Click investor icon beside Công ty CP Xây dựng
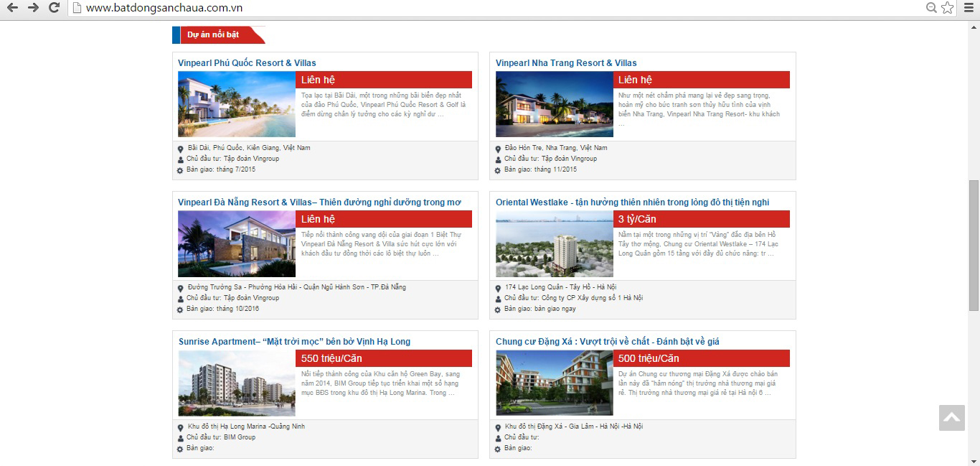The width and height of the screenshot is (980, 466). click(x=498, y=299)
